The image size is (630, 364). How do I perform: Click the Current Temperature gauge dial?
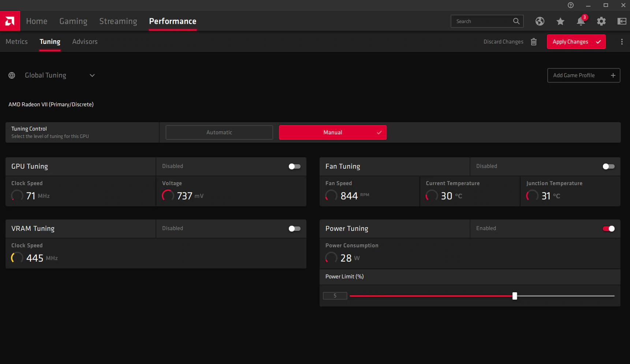[x=432, y=196]
